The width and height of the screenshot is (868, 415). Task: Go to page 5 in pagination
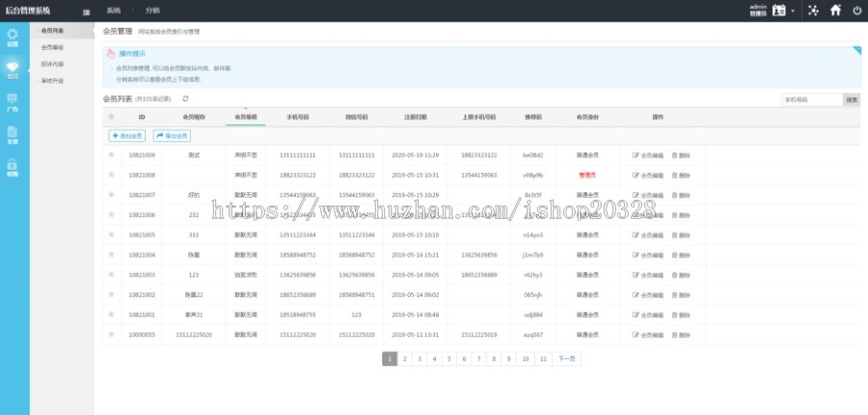click(448, 359)
